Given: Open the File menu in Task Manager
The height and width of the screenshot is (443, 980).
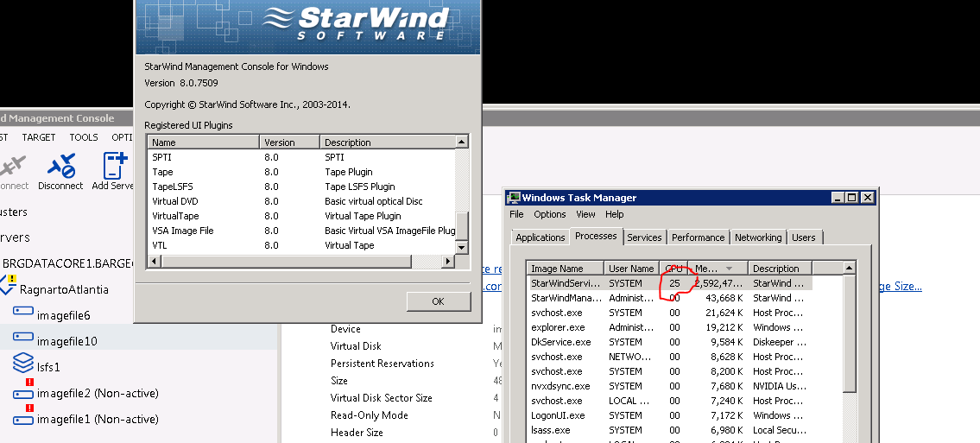Looking at the screenshot, I should (x=516, y=214).
